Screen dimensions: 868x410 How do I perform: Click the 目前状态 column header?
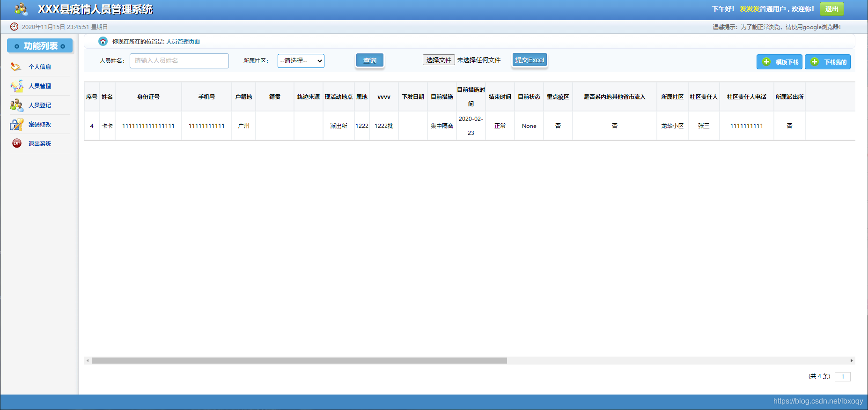[529, 97]
